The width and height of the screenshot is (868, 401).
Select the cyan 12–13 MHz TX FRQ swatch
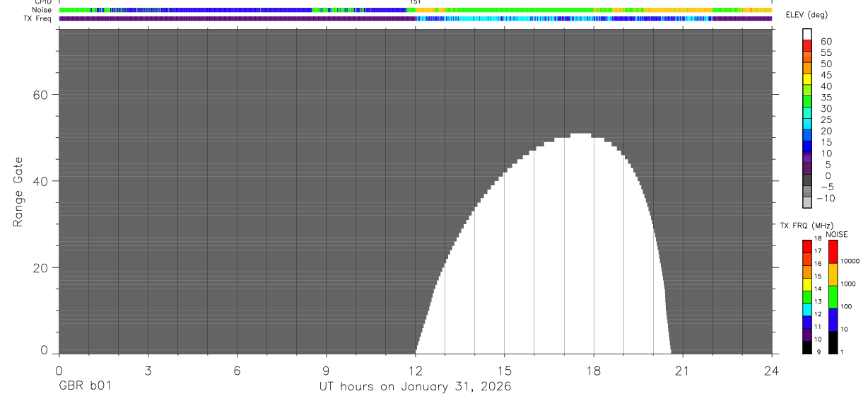tap(807, 309)
